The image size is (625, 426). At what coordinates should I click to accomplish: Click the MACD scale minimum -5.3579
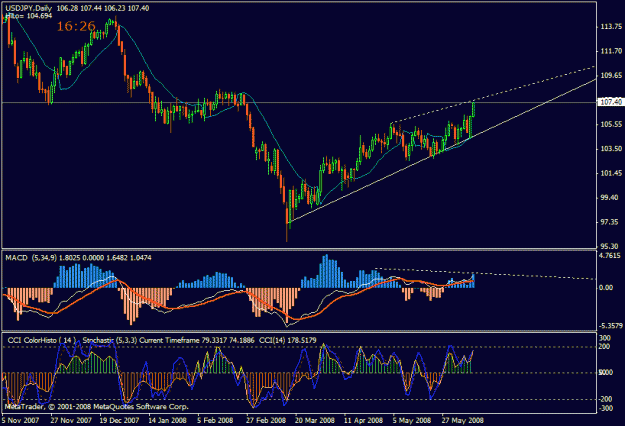tap(611, 326)
